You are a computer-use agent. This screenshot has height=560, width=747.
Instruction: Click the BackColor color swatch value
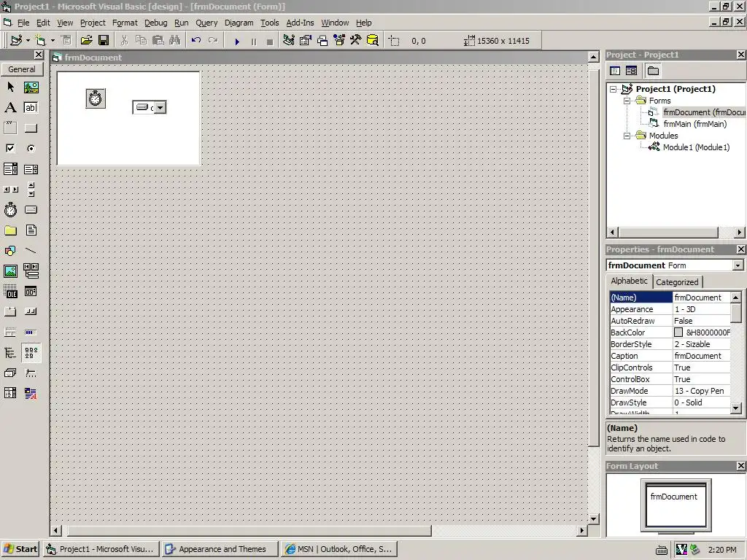coord(678,332)
